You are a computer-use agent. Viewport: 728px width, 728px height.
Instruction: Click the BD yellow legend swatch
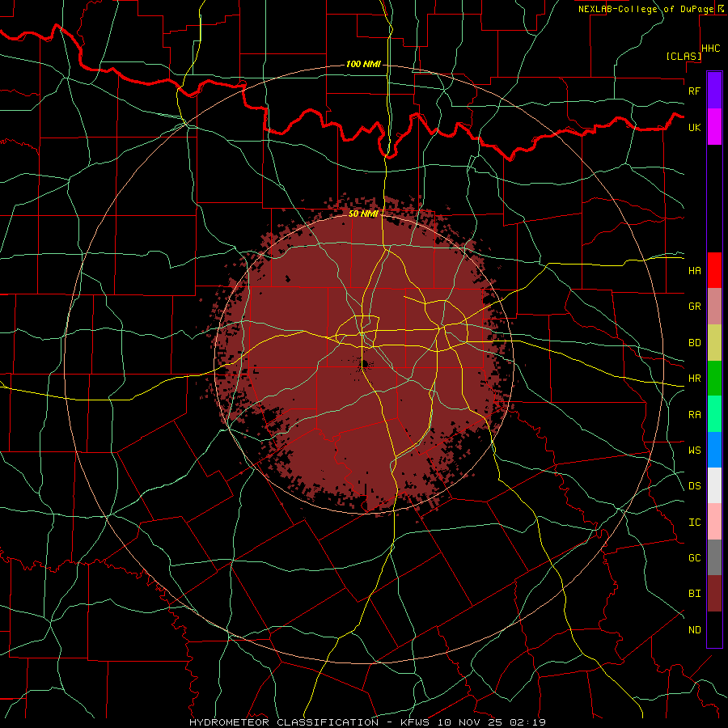[x=714, y=343]
